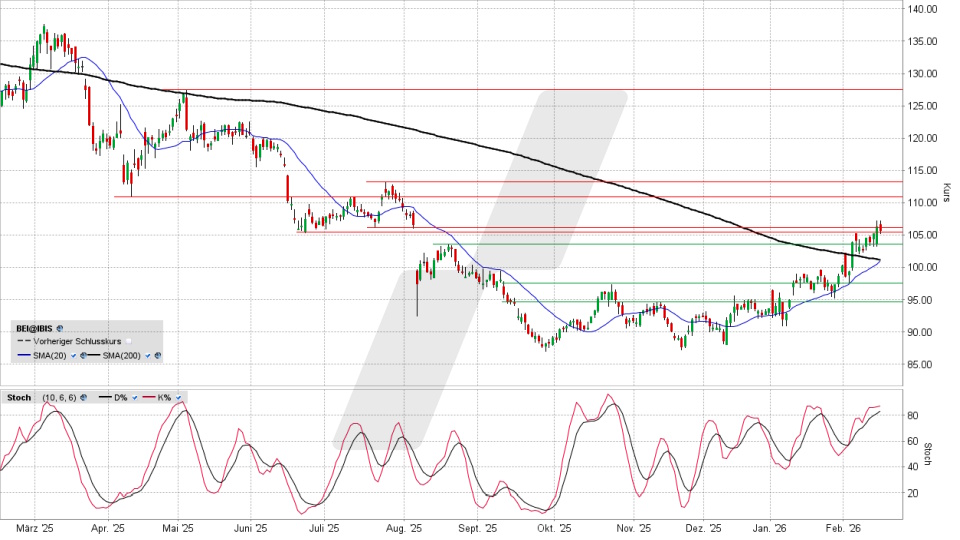Click the 80 level on Stoch axis
Screen dimensions: 960x540
coord(915,415)
